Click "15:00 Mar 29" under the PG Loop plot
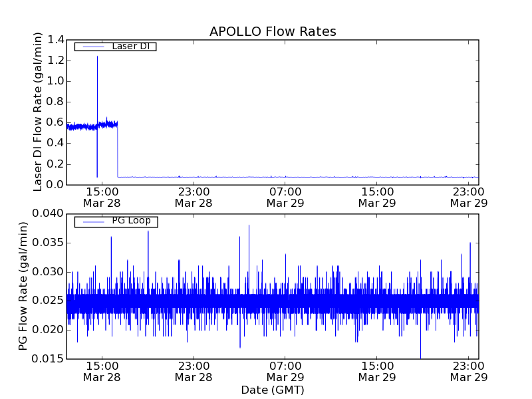The image size is (532, 399). point(377,372)
